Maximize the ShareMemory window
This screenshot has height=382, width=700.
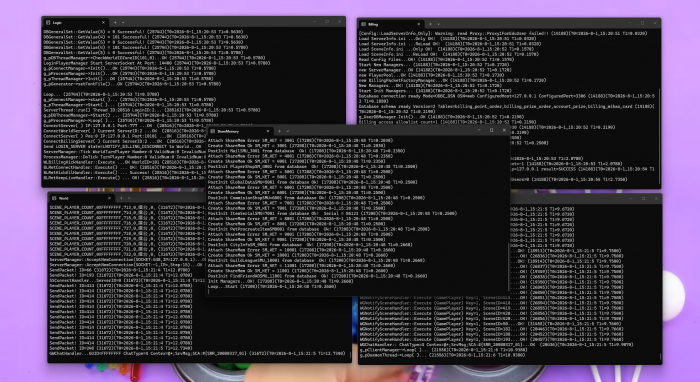tap(492, 130)
